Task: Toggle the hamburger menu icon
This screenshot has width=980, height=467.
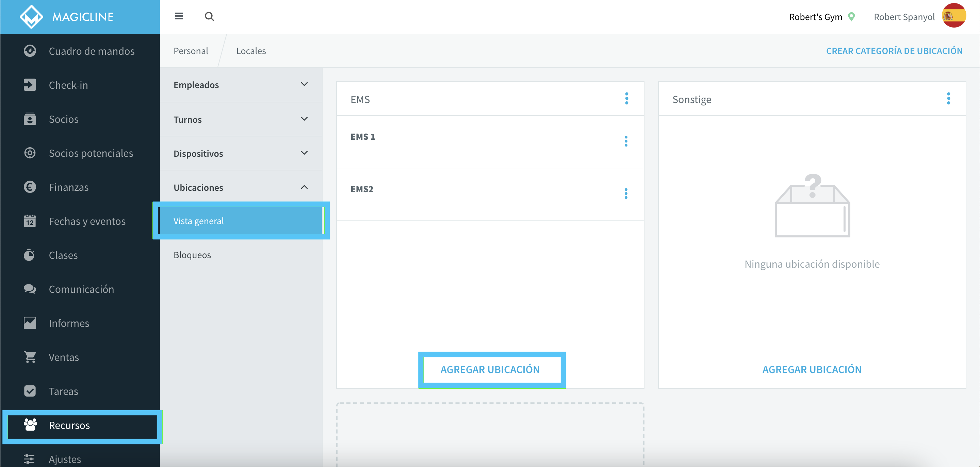Action: pyautogui.click(x=179, y=16)
